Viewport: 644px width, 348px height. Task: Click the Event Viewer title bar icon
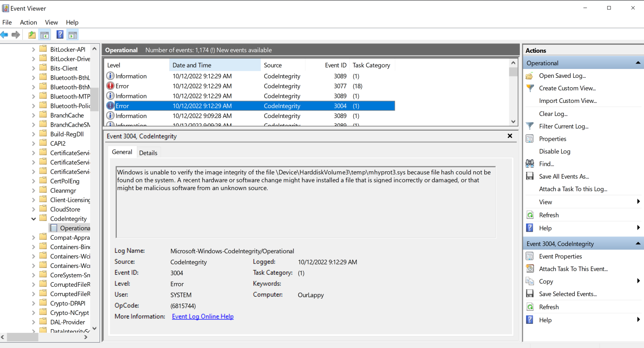point(6,8)
